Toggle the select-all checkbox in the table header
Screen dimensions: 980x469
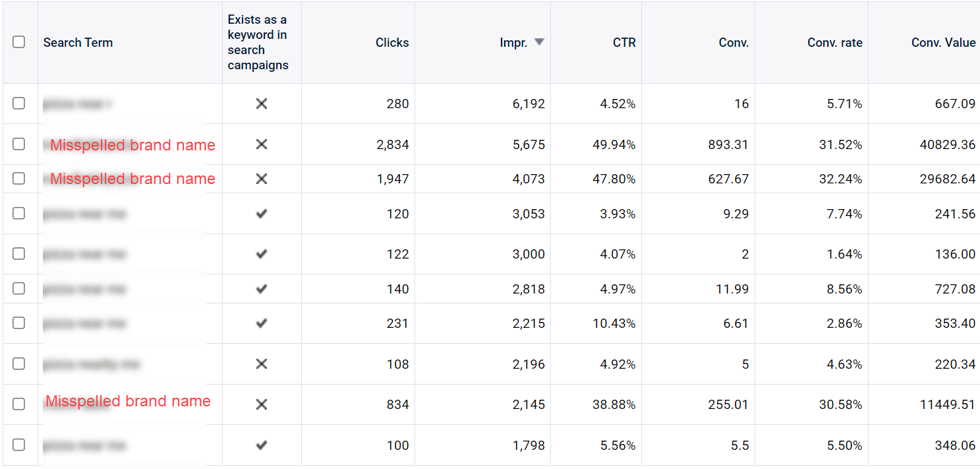click(x=19, y=42)
